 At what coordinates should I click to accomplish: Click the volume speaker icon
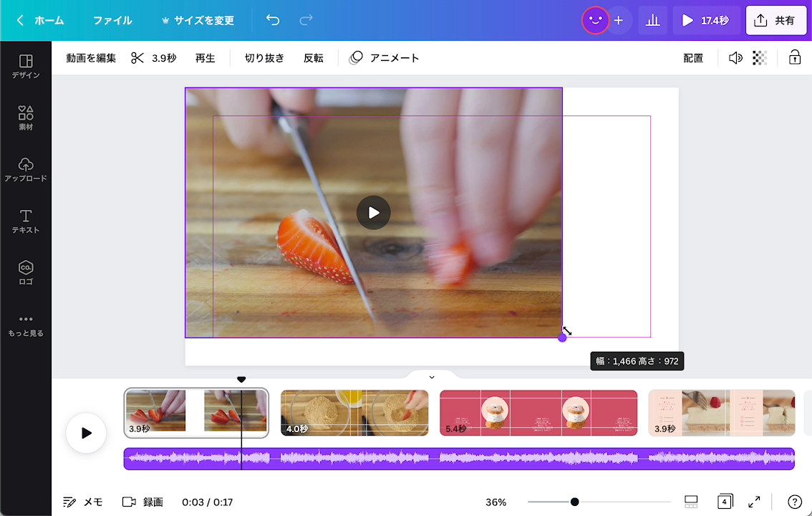735,58
